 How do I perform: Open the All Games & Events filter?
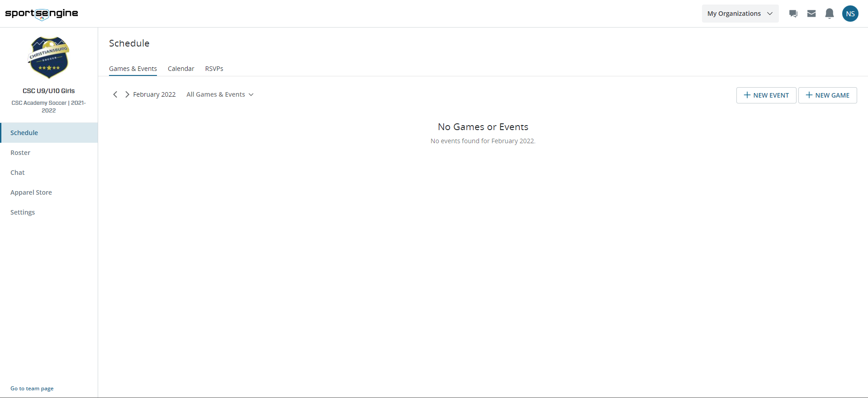(220, 94)
